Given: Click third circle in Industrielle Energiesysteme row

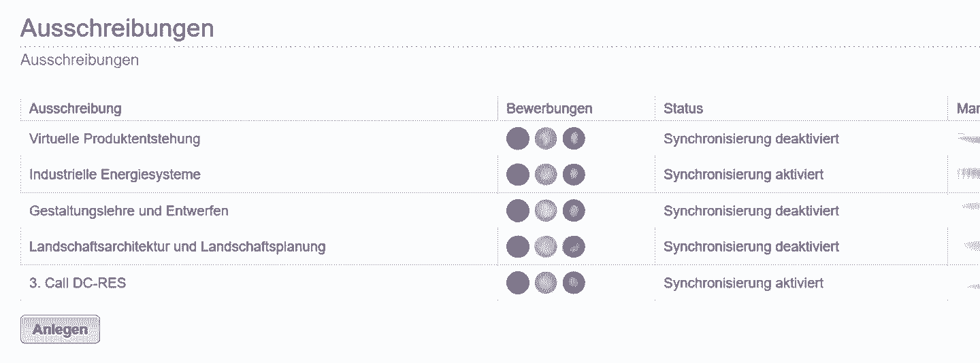Looking at the screenshot, I should [574, 175].
